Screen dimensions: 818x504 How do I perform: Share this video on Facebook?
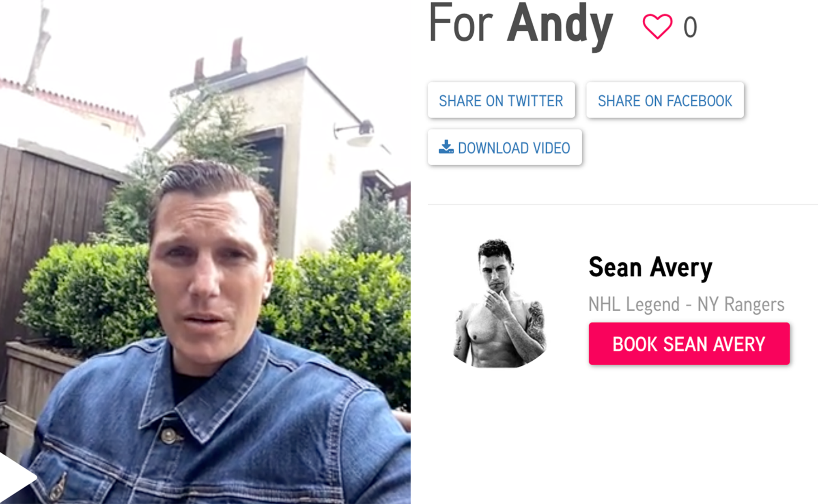[665, 100]
